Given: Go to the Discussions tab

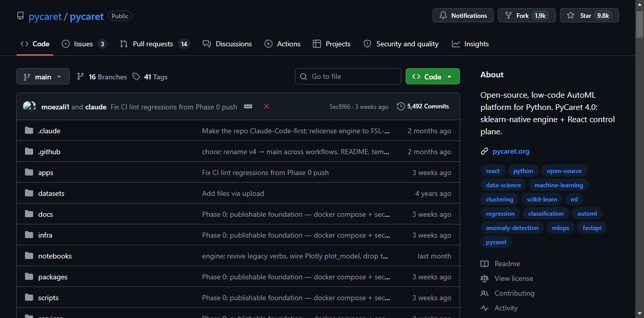Looking at the screenshot, I should 227,44.
